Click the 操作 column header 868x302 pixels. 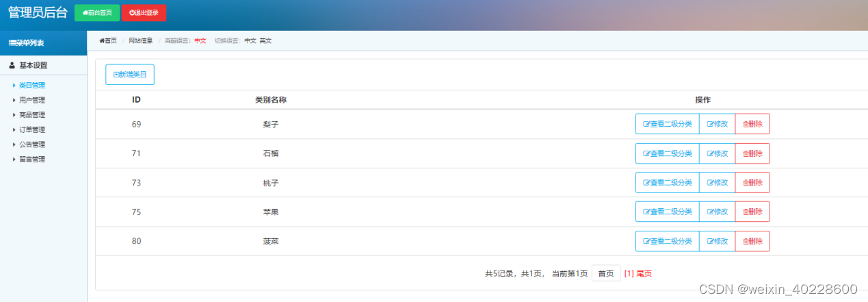click(x=702, y=100)
